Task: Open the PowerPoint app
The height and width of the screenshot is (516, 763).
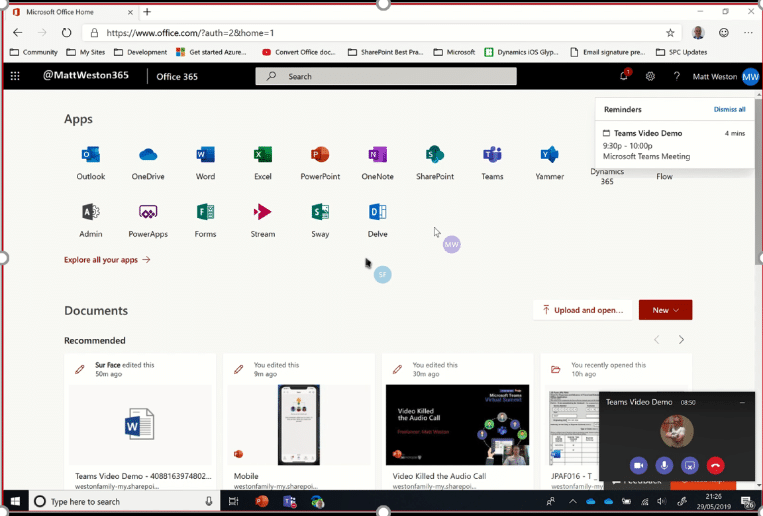Action: [x=320, y=163]
